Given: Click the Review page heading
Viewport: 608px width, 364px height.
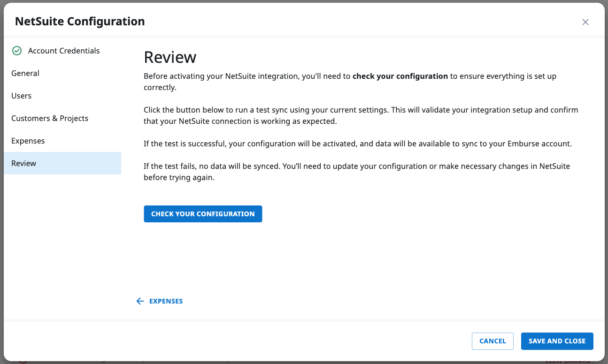Looking at the screenshot, I should coord(170,57).
